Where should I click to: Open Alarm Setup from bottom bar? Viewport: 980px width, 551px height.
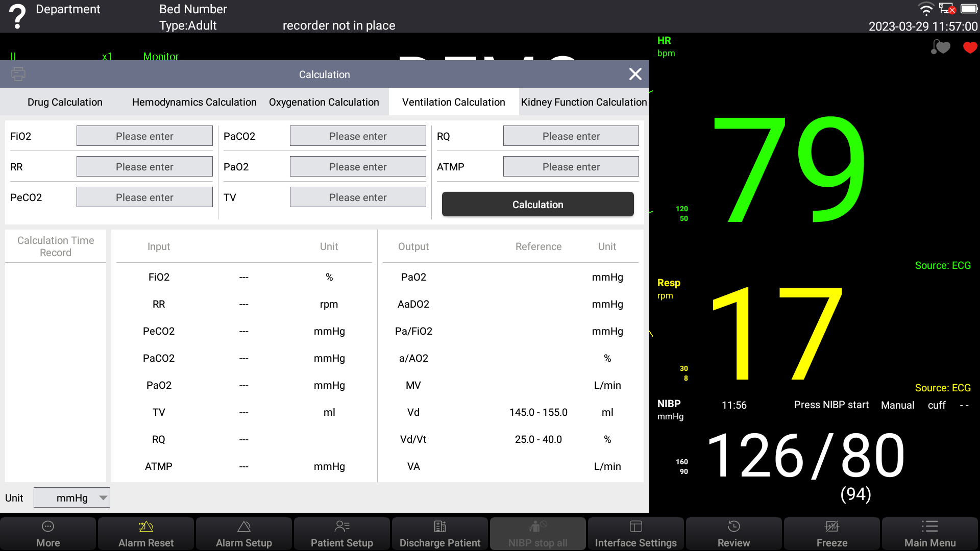(x=244, y=534)
